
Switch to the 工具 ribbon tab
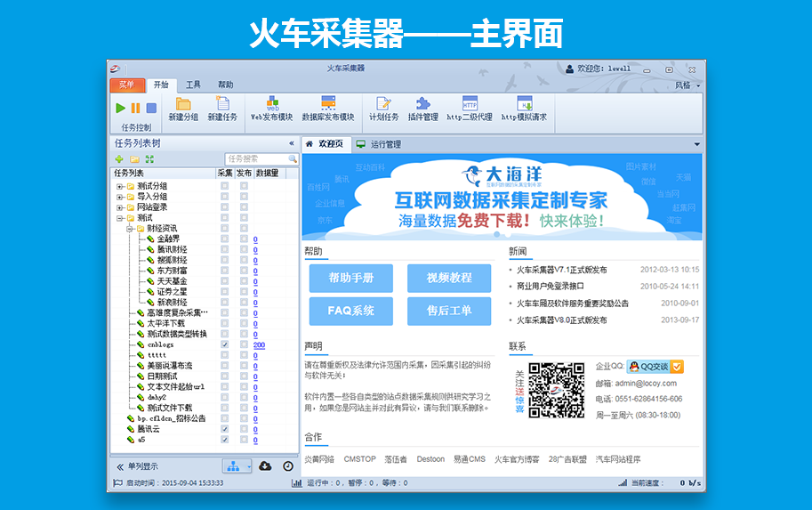pos(193,85)
